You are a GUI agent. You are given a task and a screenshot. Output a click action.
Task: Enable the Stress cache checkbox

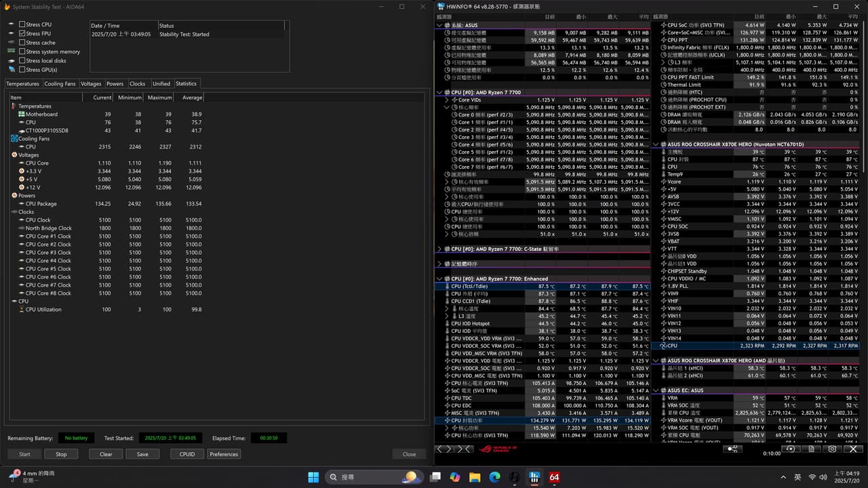coord(22,43)
